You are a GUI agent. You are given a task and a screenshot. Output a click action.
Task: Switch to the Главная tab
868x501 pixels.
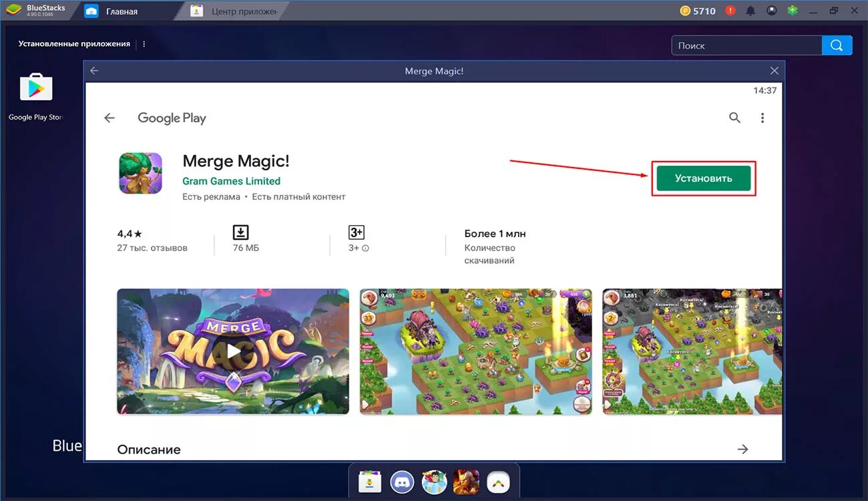pos(122,11)
